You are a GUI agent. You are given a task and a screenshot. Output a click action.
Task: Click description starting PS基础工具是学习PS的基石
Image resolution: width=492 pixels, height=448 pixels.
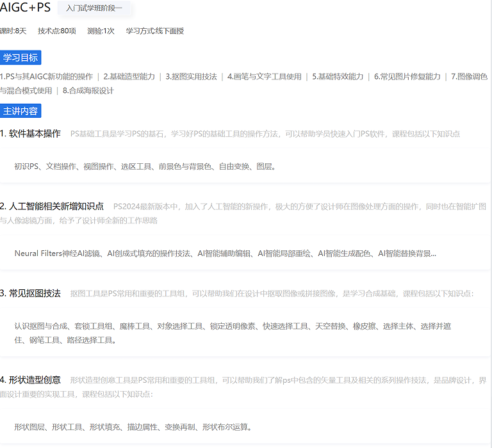tap(265, 134)
